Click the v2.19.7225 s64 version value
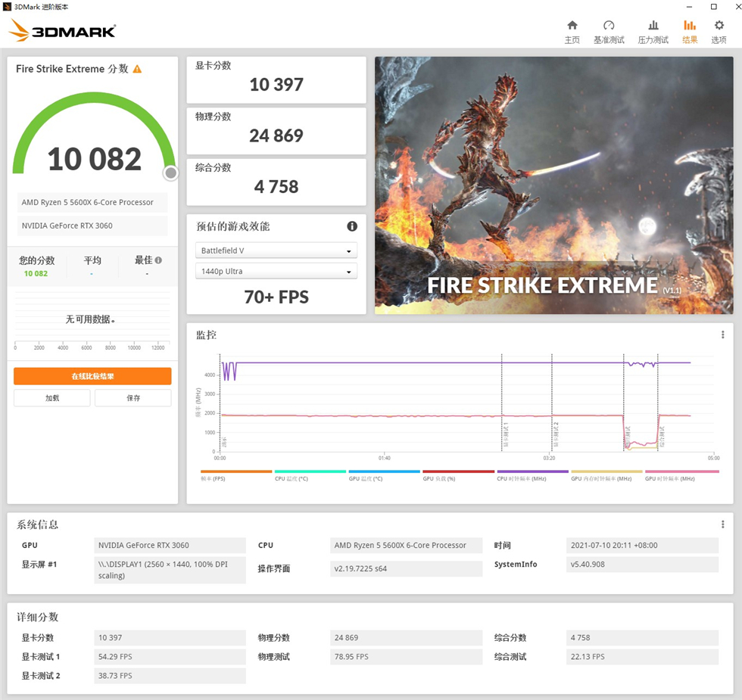This screenshot has width=742, height=700. click(x=406, y=568)
